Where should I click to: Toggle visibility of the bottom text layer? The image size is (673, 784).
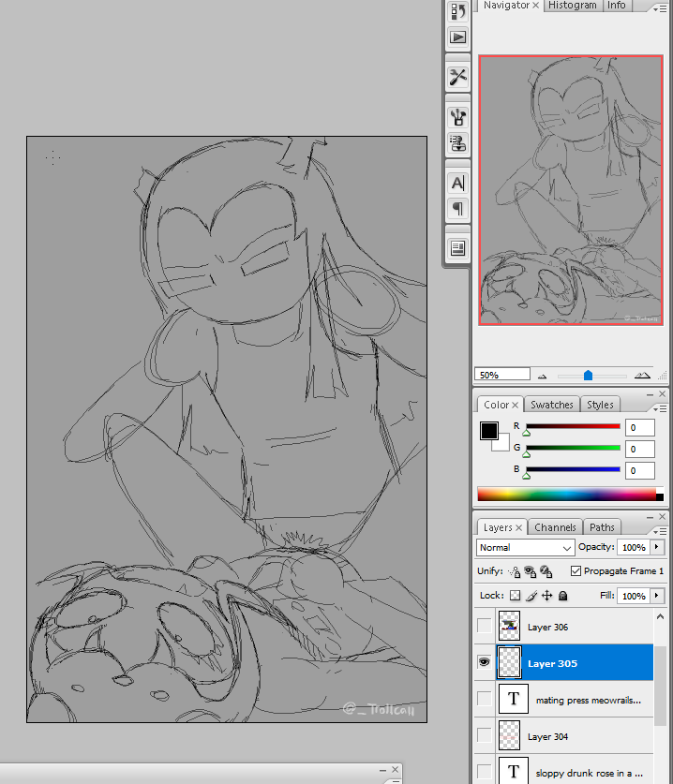(x=485, y=772)
